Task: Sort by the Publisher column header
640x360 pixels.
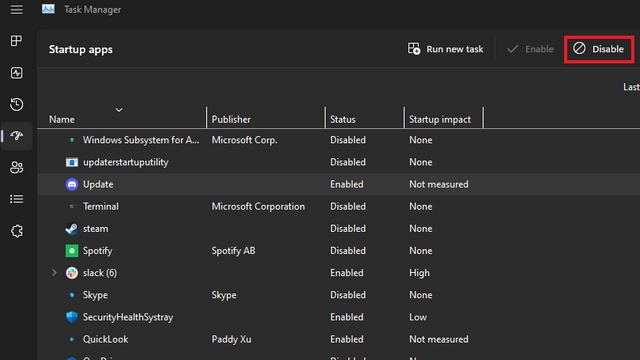Action: coord(231,120)
